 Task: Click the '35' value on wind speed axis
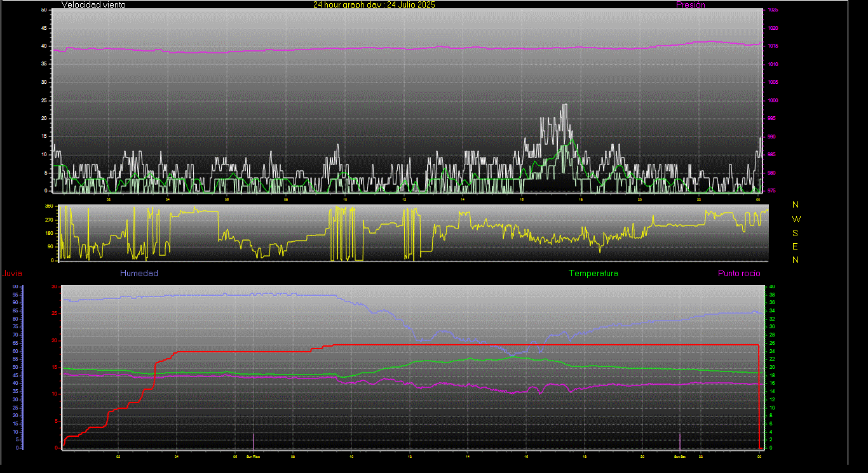tap(44, 64)
